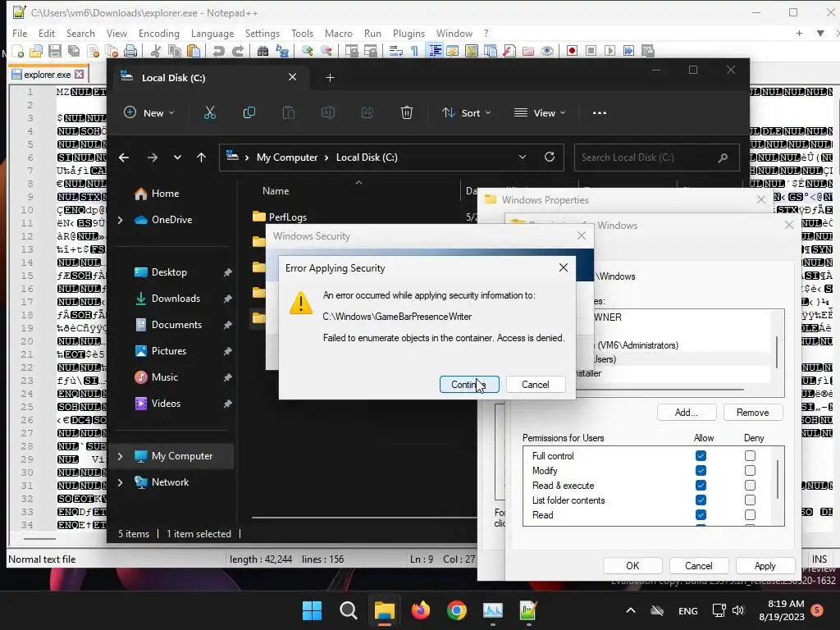Open the Plugins menu in Notepad++
This screenshot has width=840, height=630.
(409, 33)
